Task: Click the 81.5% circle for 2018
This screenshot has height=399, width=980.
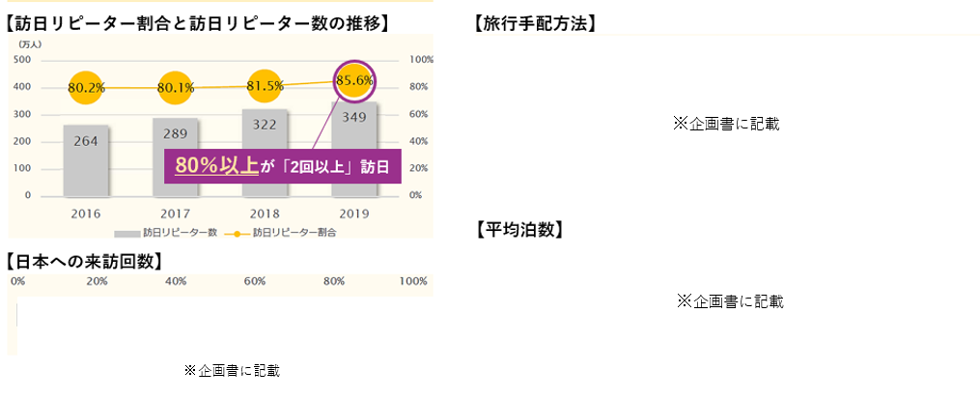Action: (265, 86)
